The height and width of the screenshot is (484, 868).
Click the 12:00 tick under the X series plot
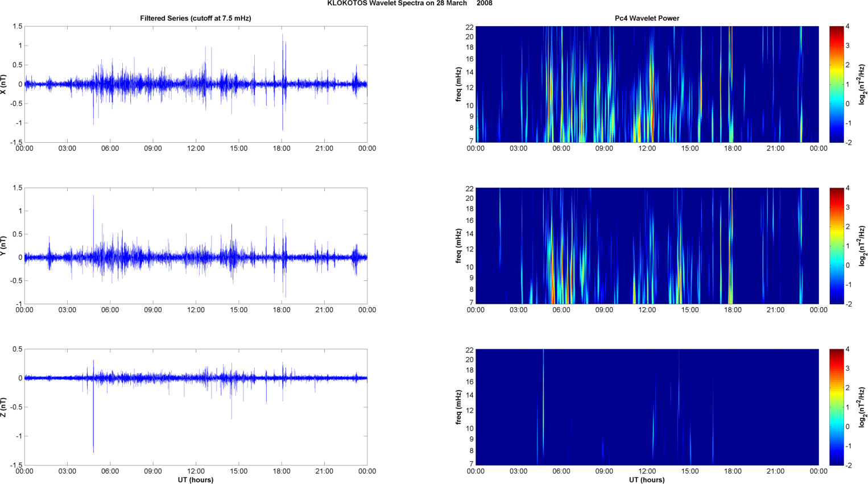tap(196, 148)
